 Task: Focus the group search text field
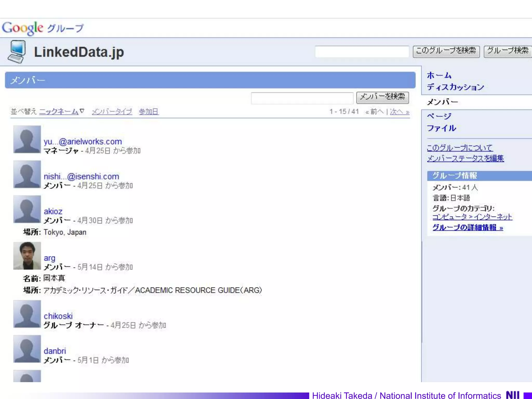tap(362, 51)
